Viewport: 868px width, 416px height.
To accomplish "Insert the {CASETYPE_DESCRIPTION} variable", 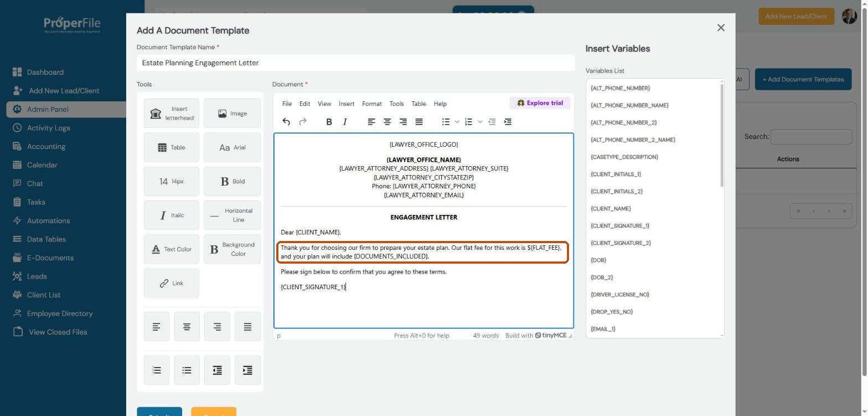I will (x=624, y=157).
